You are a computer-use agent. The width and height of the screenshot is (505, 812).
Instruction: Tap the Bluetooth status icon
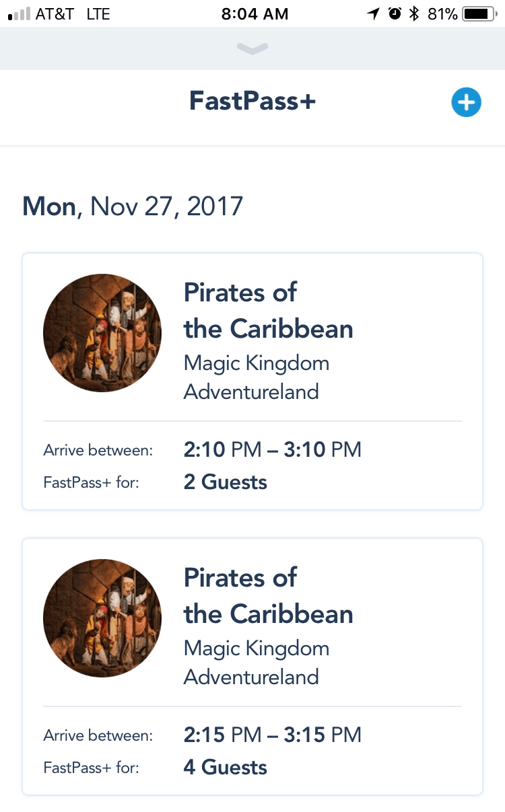click(x=414, y=14)
